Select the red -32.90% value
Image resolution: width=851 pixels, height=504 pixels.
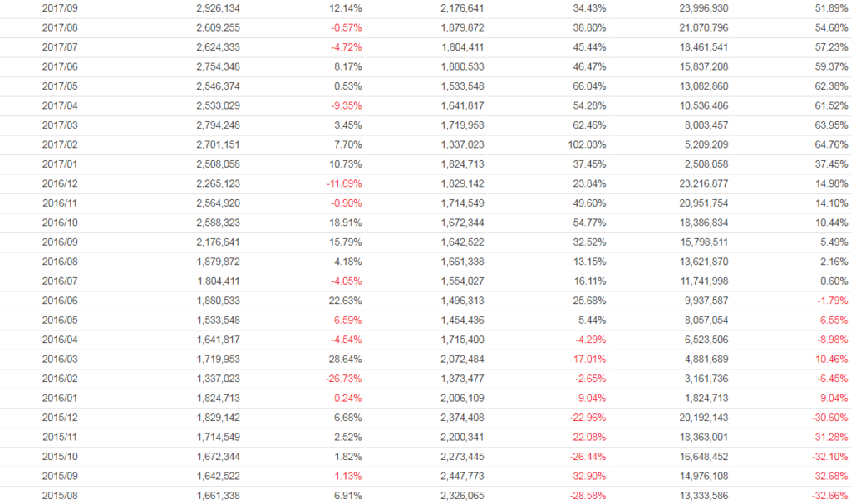(587, 477)
